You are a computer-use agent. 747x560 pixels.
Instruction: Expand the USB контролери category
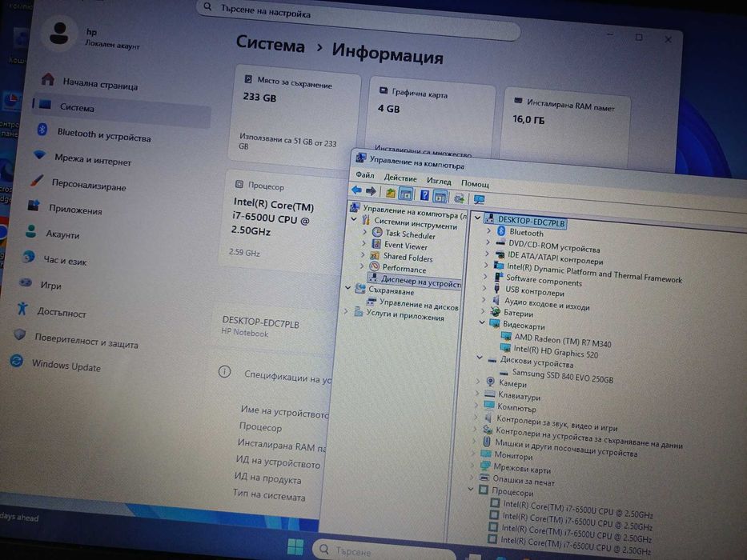(484, 288)
